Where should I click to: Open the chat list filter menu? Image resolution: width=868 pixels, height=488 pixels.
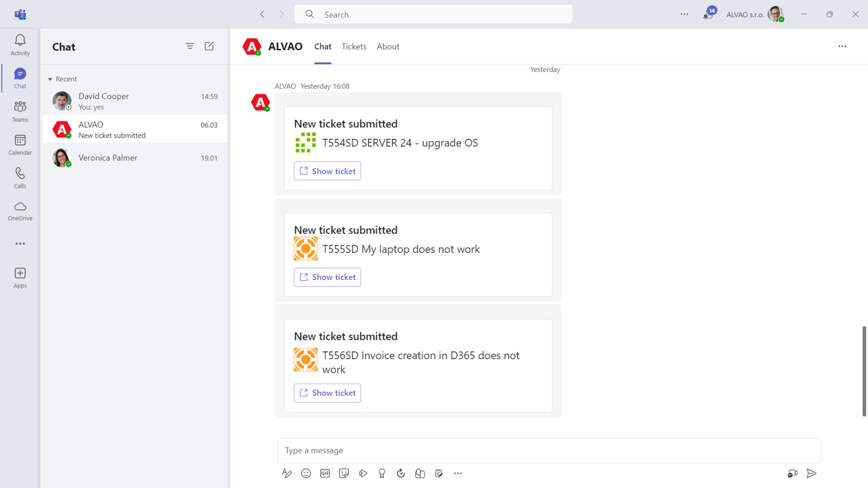click(190, 46)
